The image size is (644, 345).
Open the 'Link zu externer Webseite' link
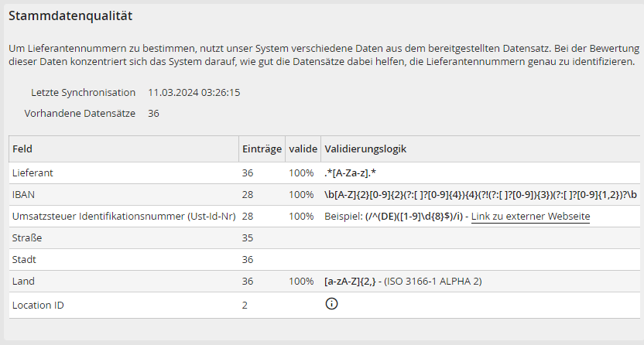tap(530, 216)
